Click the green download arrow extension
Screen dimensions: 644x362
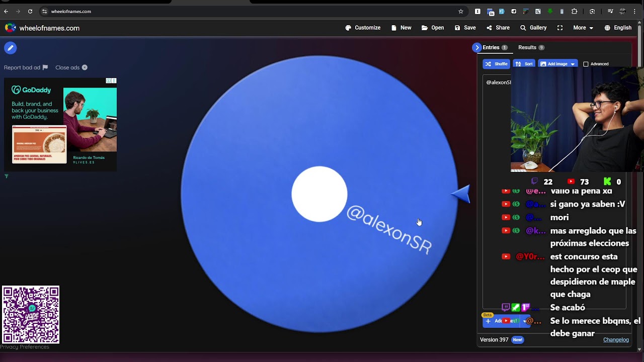click(550, 11)
